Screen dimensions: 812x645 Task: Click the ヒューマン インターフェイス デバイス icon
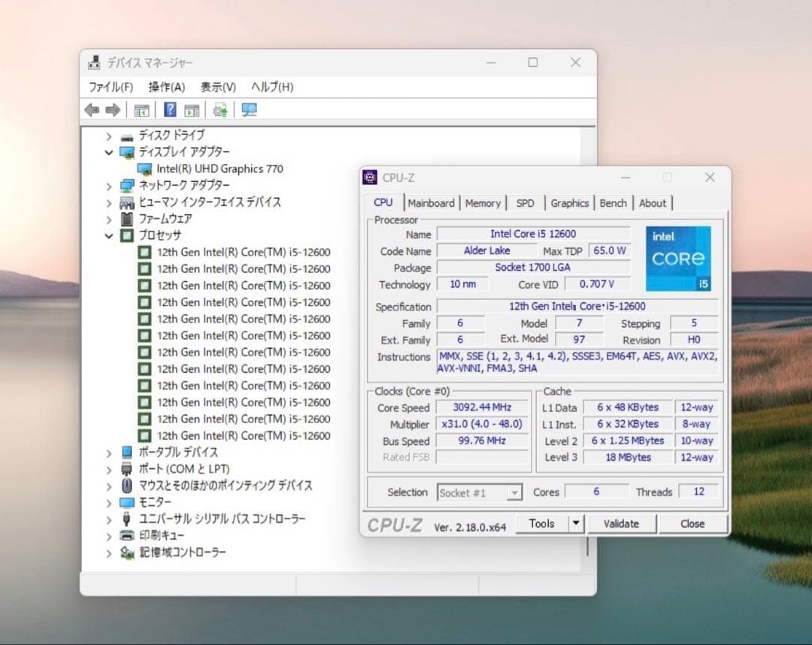pos(127,202)
